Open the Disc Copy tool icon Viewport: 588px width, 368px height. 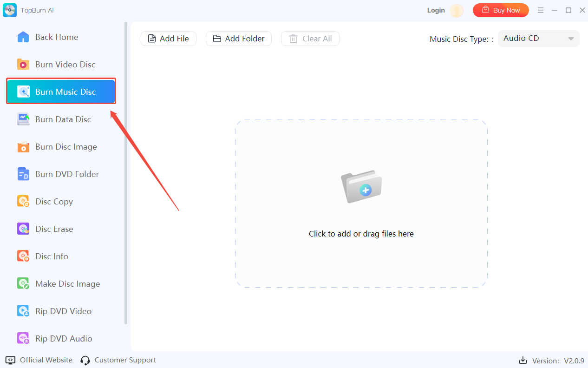23,202
